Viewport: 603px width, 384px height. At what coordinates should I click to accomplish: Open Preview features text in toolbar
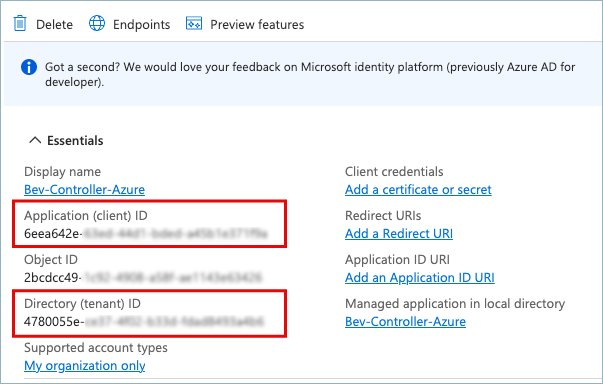point(257,25)
